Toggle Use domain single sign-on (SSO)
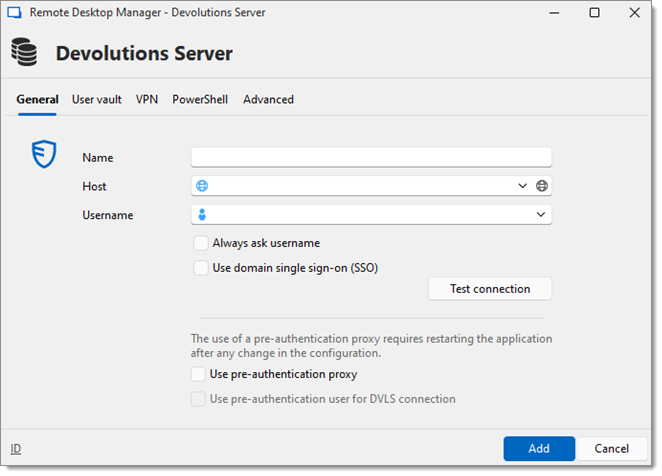 (201, 268)
